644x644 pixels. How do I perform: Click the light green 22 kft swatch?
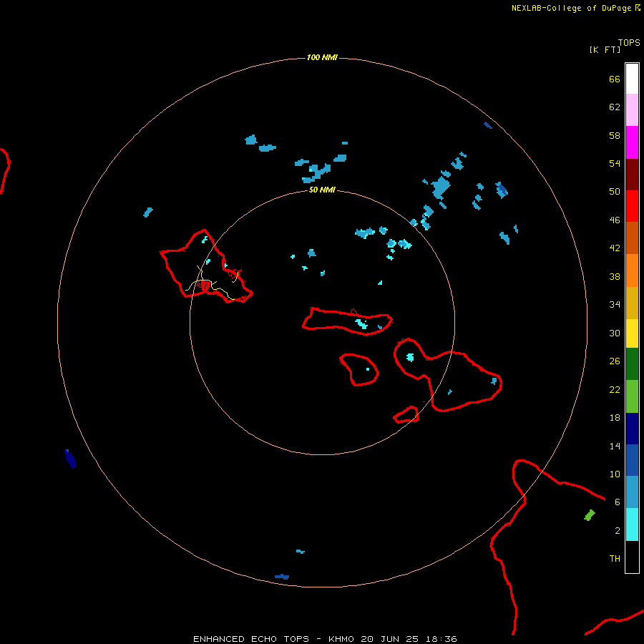click(x=632, y=396)
